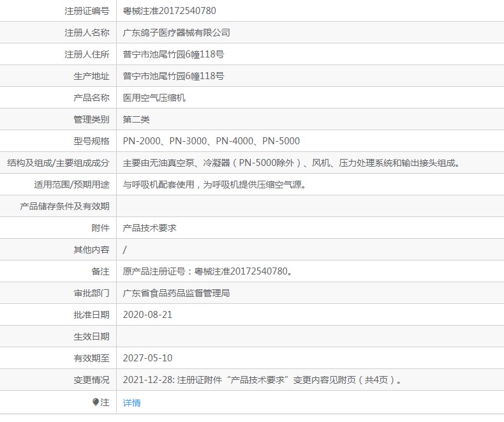
Task: Click the 注册人住所 label
Action: point(87,54)
